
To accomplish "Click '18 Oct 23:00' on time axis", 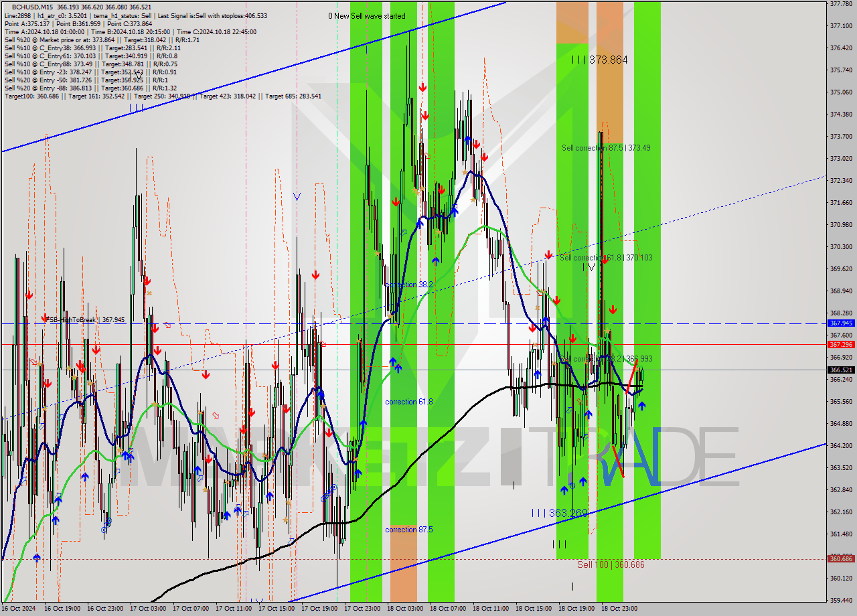I will [x=619, y=609].
